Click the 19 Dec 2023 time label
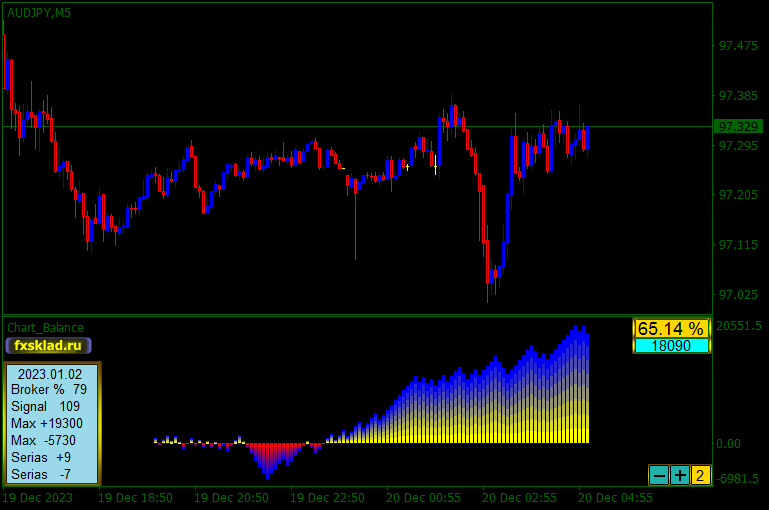The image size is (769, 510). [x=37, y=498]
